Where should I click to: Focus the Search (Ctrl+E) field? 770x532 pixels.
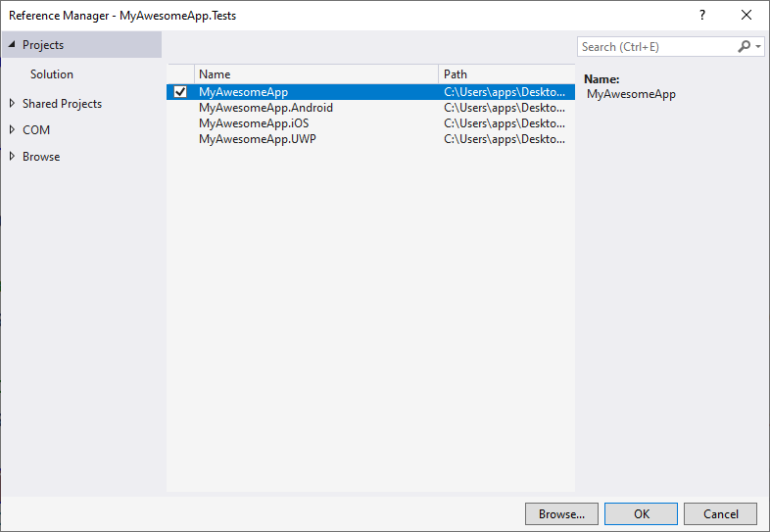pyautogui.click(x=654, y=47)
